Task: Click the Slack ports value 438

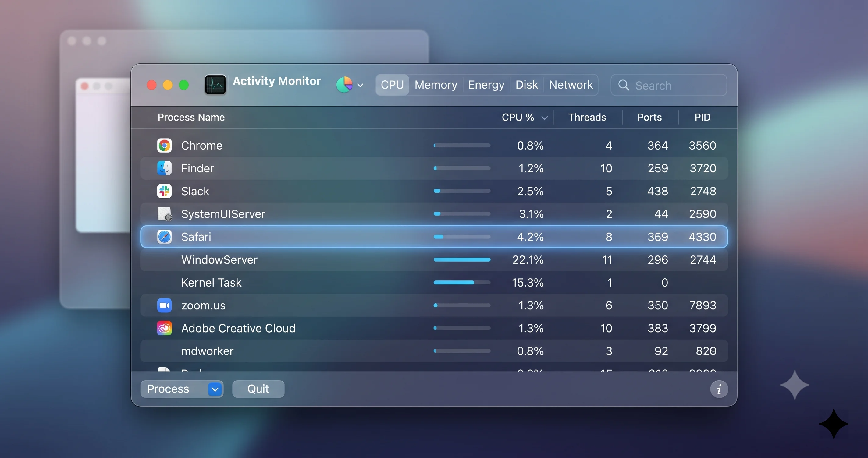Action: click(x=657, y=191)
